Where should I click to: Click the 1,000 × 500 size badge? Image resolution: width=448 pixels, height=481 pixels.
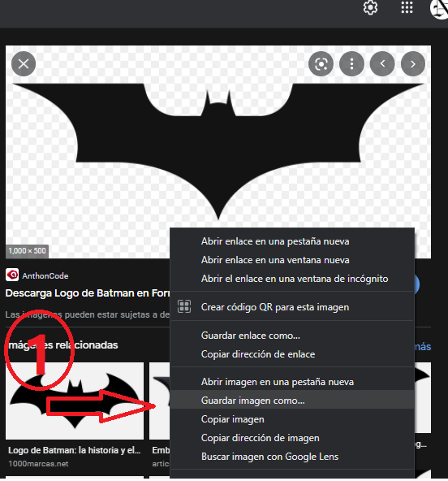point(27,251)
